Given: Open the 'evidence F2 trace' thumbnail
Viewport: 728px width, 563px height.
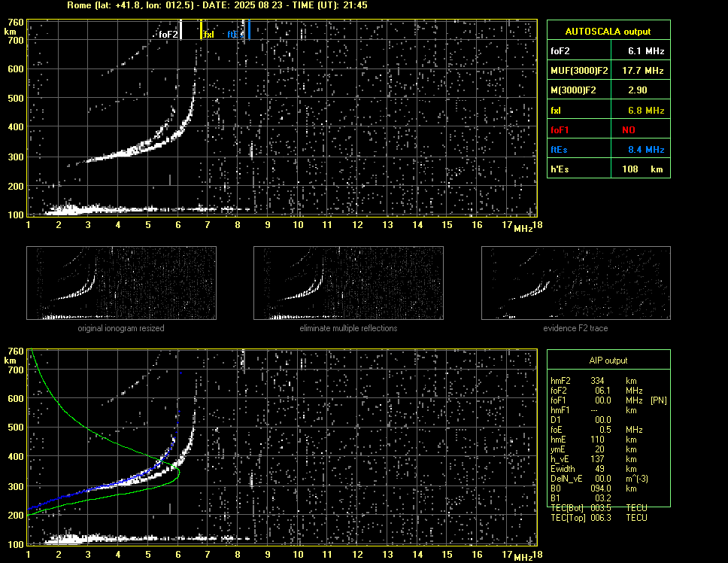Looking at the screenshot, I should coord(576,283).
